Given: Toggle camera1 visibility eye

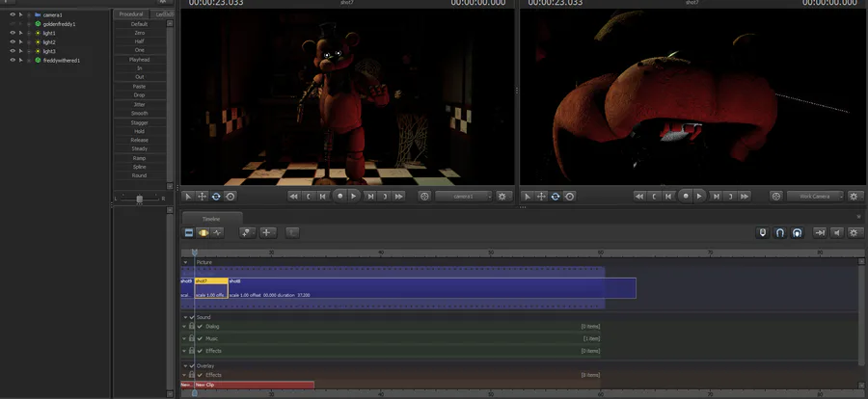Looking at the screenshot, I should [13, 15].
